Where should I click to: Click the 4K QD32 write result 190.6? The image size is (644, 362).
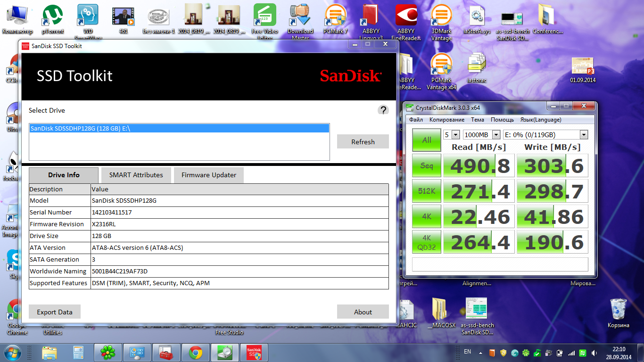pyautogui.click(x=553, y=242)
